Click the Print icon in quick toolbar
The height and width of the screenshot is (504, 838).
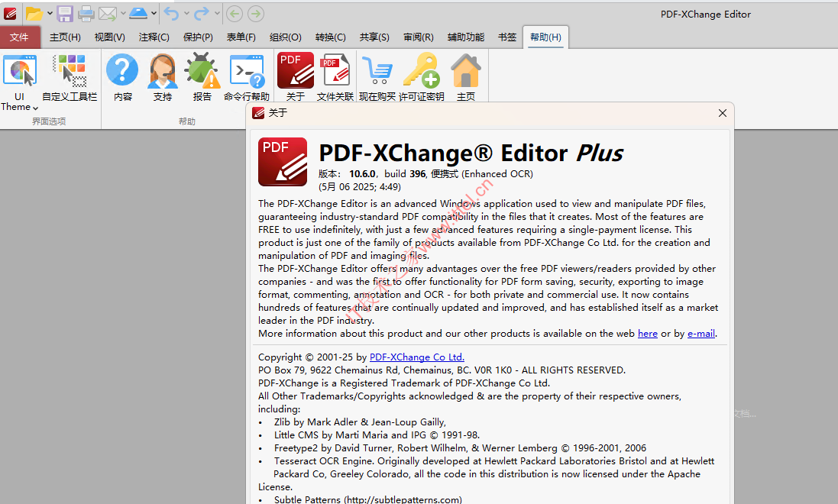click(86, 13)
